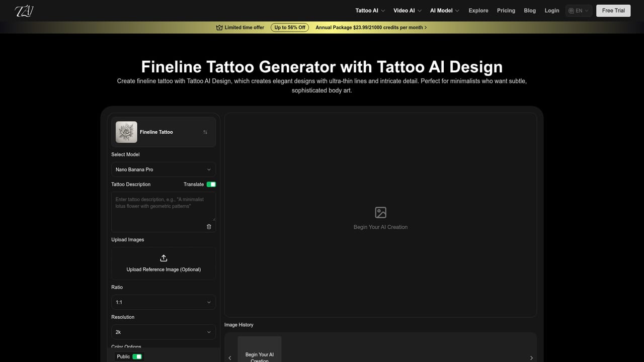Click the Free Trial button
The height and width of the screenshot is (362, 644).
(x=613, y=11)
